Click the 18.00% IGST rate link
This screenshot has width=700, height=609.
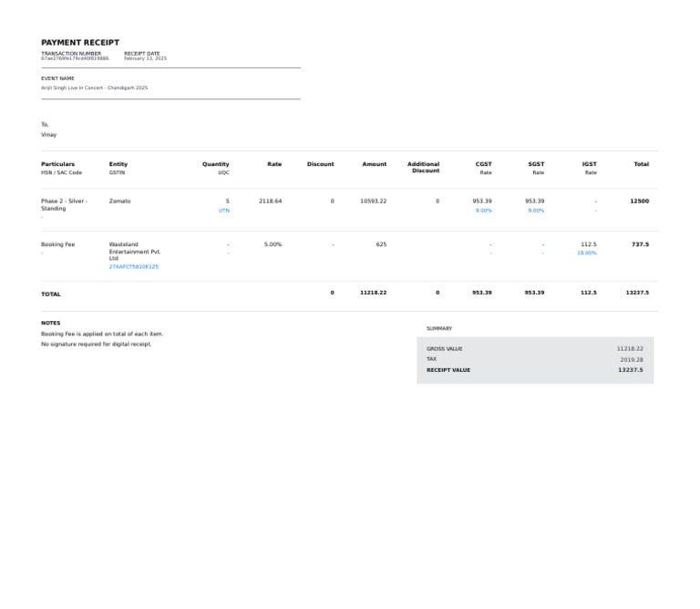(587, 253)
